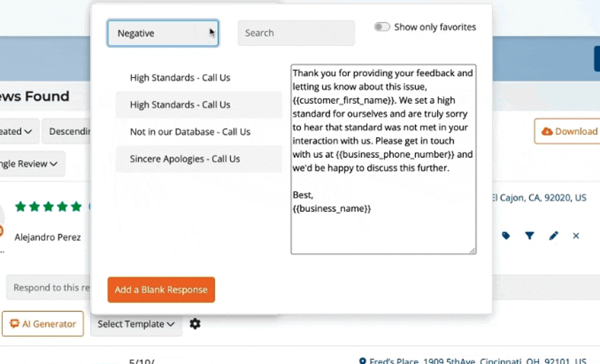The width and height of the screenshot is (600, 364).
Task: Click the X icon on the review row
Action: pos(576,236)
